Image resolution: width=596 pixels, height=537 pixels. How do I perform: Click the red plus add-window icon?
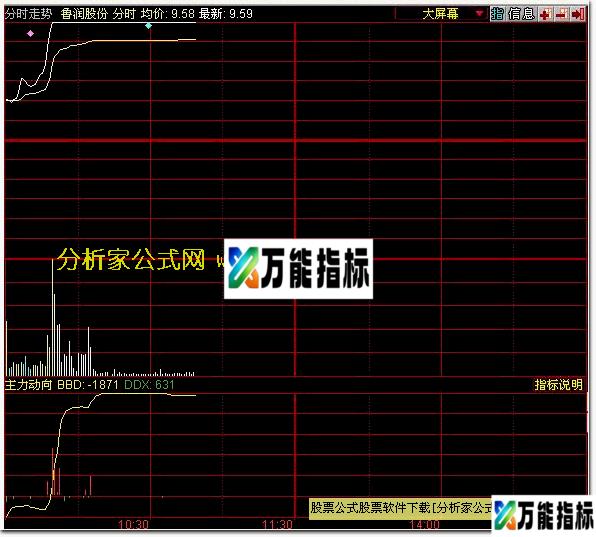coord(545,14)
